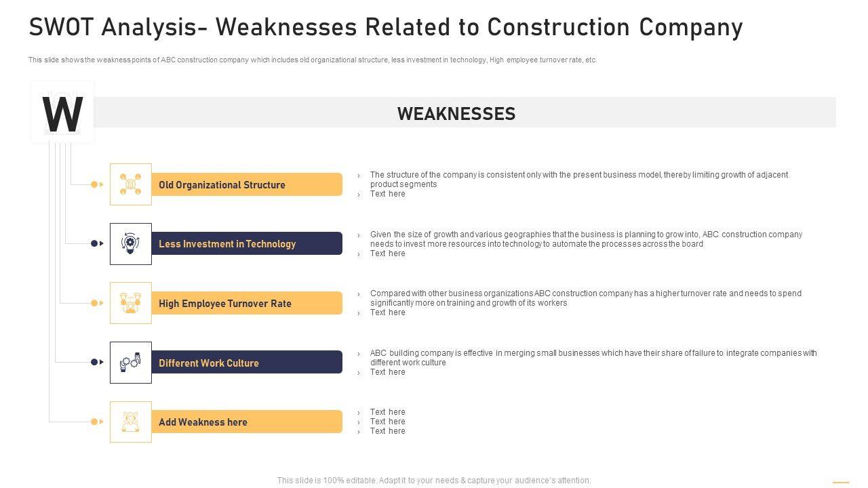Select the paragraph about automating processes across the board
This screenshot has width=868, height=488.
pos(585,239)
